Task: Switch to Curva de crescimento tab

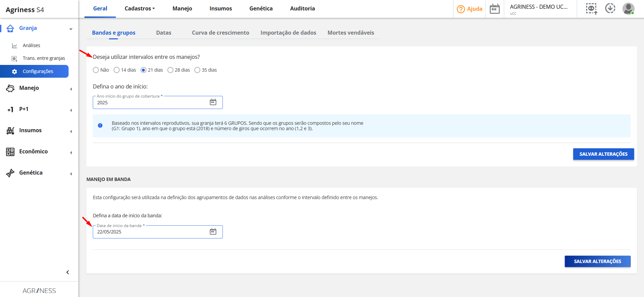Action: [x=220, y=33]
